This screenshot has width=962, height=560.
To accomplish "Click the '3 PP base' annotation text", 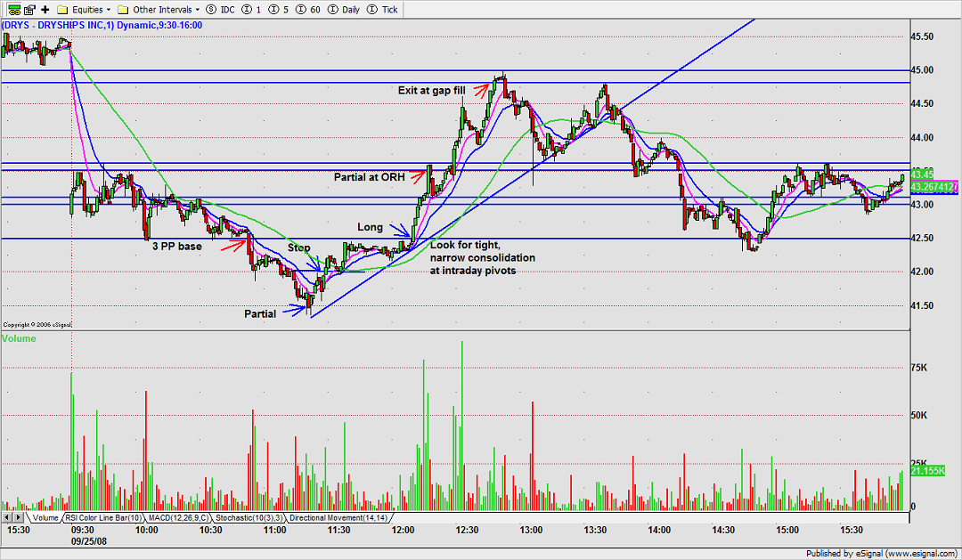I will [176, 246].
